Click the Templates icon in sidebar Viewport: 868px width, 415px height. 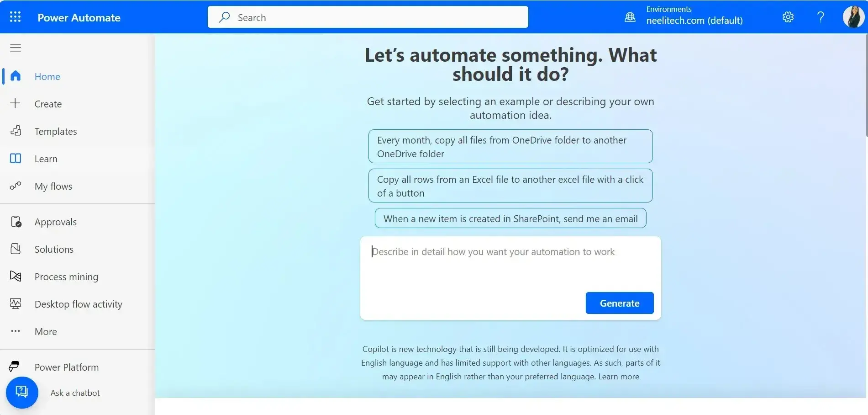point(16,131)
